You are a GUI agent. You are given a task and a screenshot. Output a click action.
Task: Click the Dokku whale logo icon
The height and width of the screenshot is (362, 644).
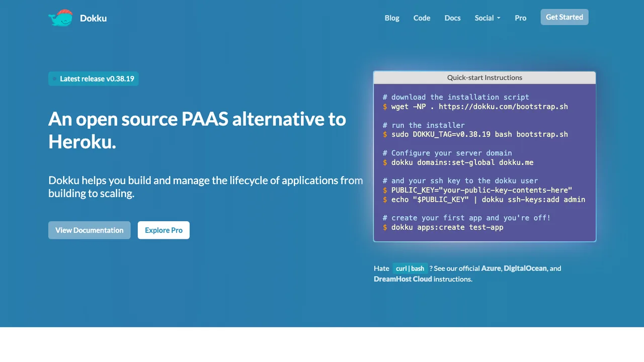(60, 18)
